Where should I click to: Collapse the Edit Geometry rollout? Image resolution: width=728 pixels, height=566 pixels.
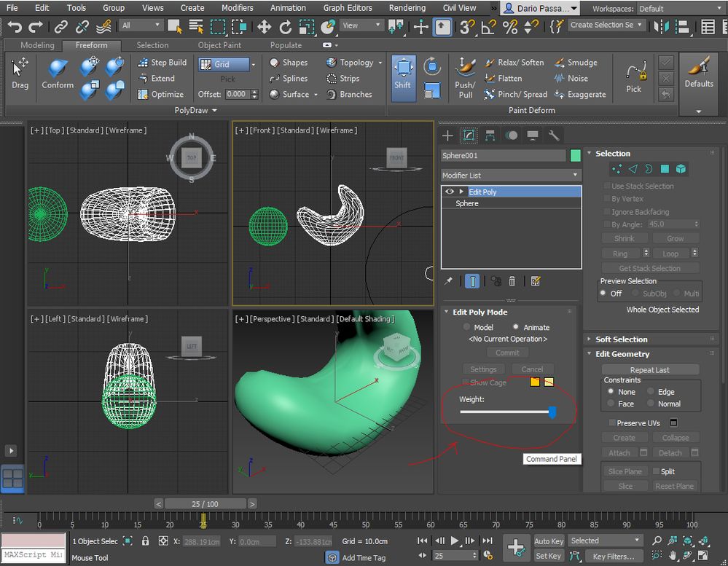pos(622,354)
